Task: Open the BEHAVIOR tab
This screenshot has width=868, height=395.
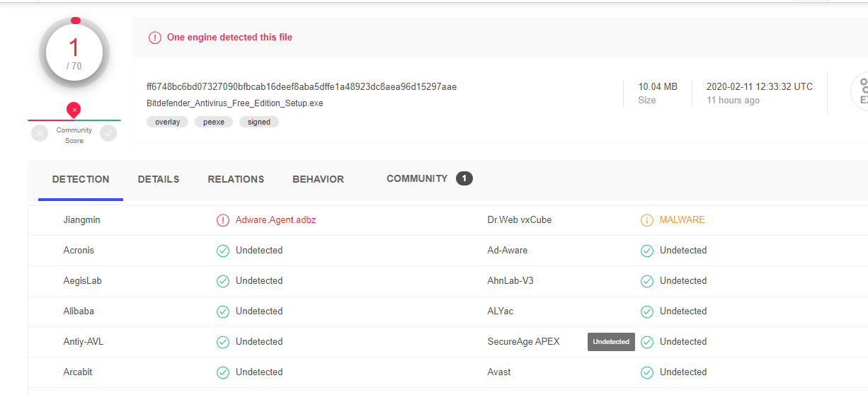Action: tap(318, 179)
